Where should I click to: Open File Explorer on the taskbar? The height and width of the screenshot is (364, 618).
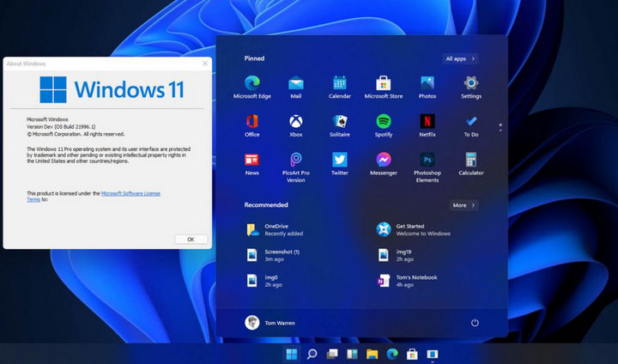[x=372, y=354]
